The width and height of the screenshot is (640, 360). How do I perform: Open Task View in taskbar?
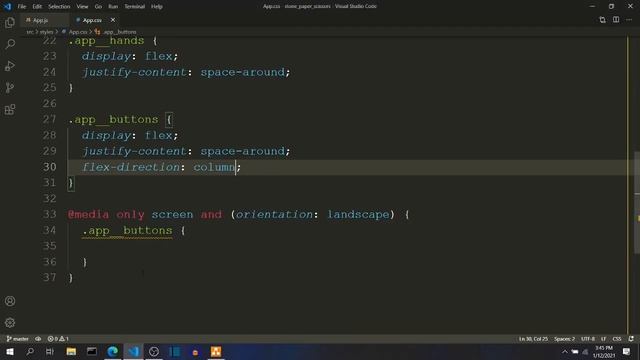coord(50,351)
